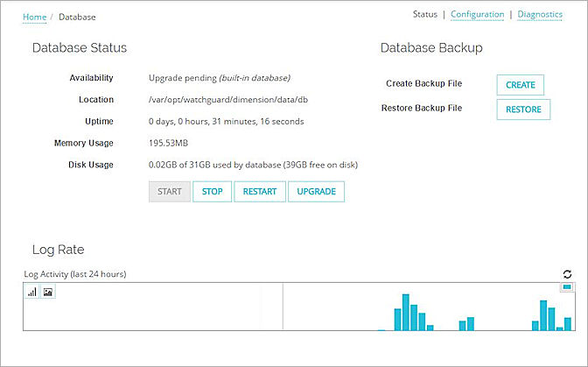Click the image export icon on chart
Image resolution: width=588 pixels, height=367 pixels.
[48, 293]
